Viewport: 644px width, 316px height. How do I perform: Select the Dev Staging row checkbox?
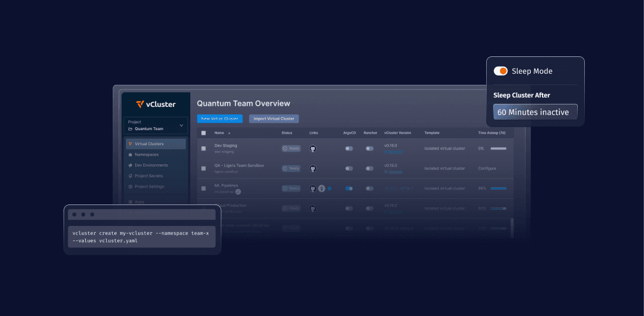(203, 149)
